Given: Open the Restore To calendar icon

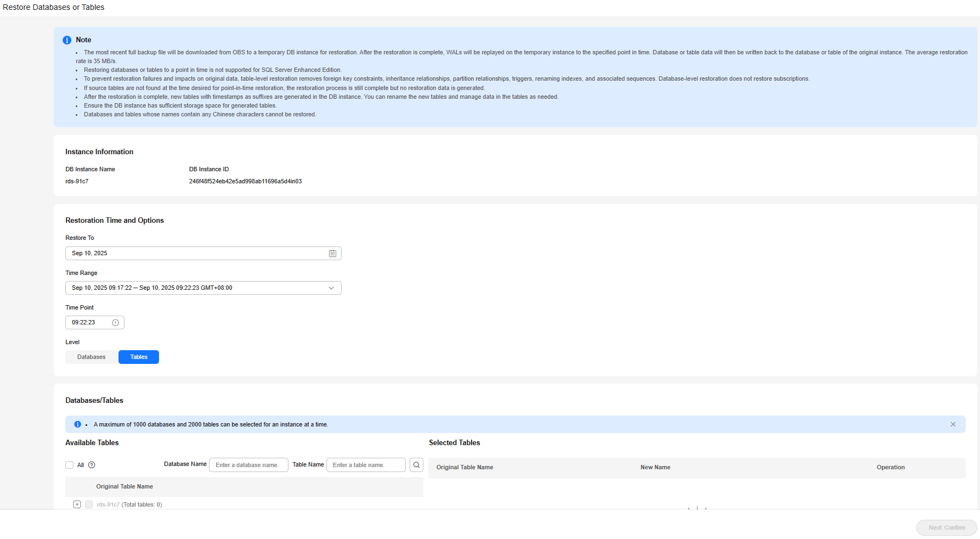Looking at the screenshot, I should (x=332, y=254).
